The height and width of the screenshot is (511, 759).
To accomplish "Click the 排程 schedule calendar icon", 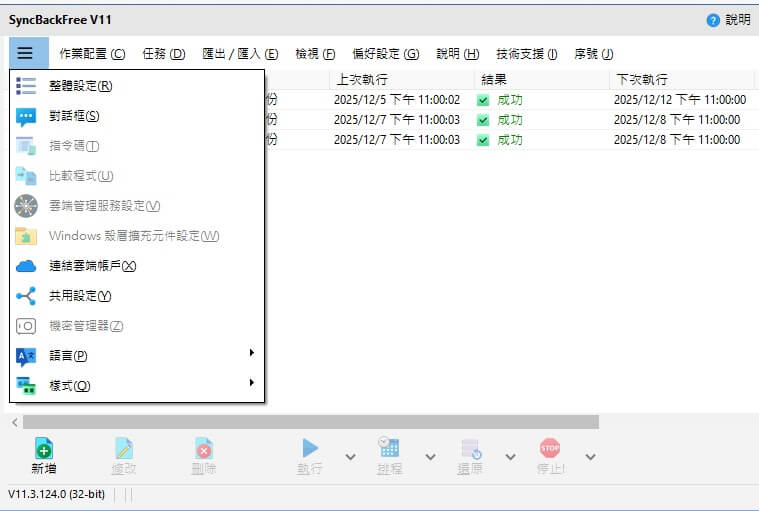I will (x=389, y=449).
